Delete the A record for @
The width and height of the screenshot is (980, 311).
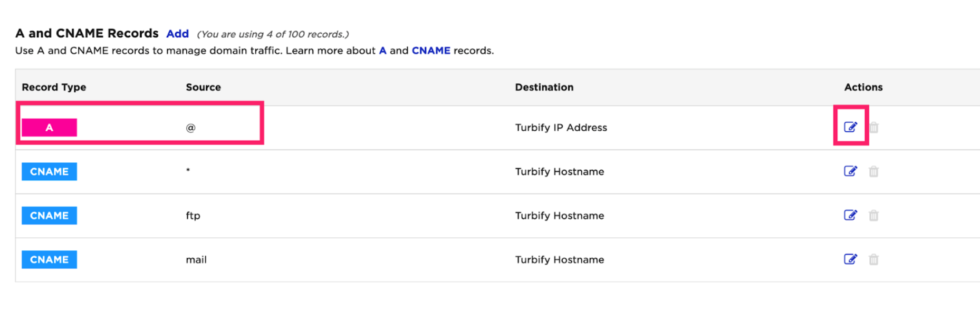coord(874,128)
